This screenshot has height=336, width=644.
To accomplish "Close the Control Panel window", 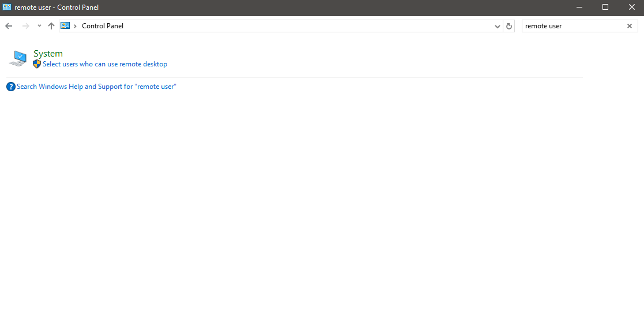I will pyautogui.click(x=631, y=7).
